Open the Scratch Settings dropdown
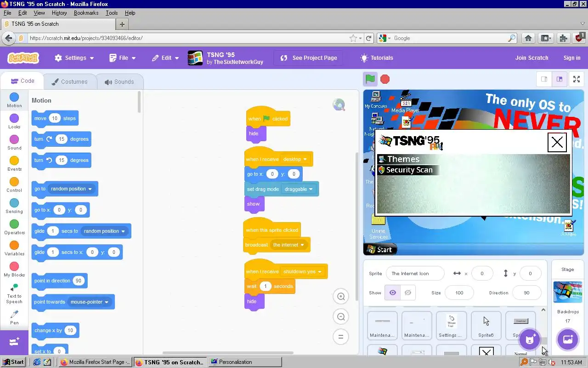Screen dimensions: 588x368 point(74,58)
